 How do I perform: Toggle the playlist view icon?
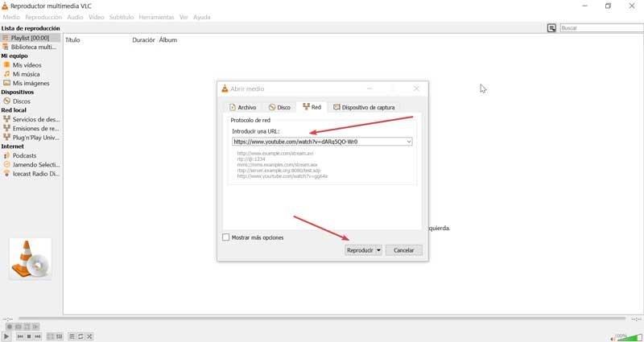pyautogui.click(x=72, y=336)
